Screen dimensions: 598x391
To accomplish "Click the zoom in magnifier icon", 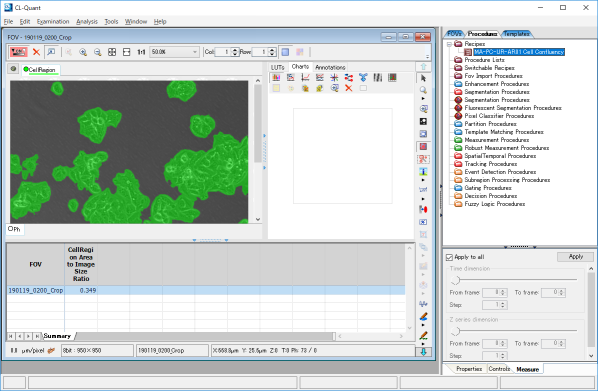I will tap(83, 52).
